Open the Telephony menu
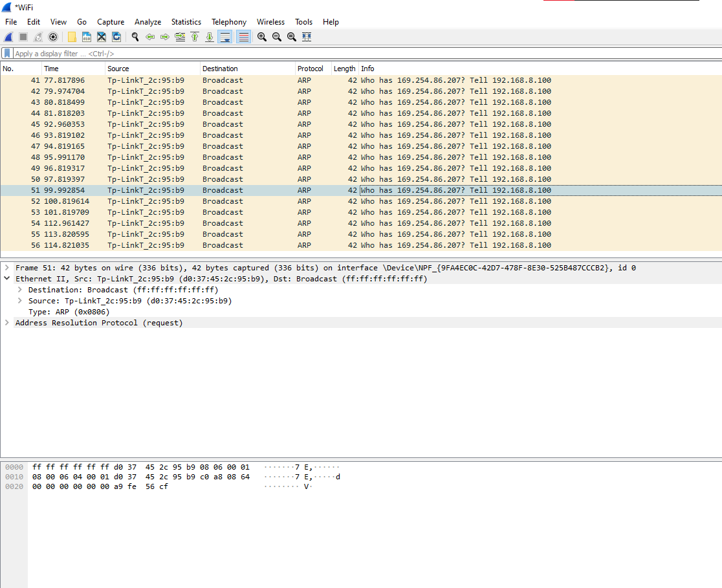 click(229, 21)
